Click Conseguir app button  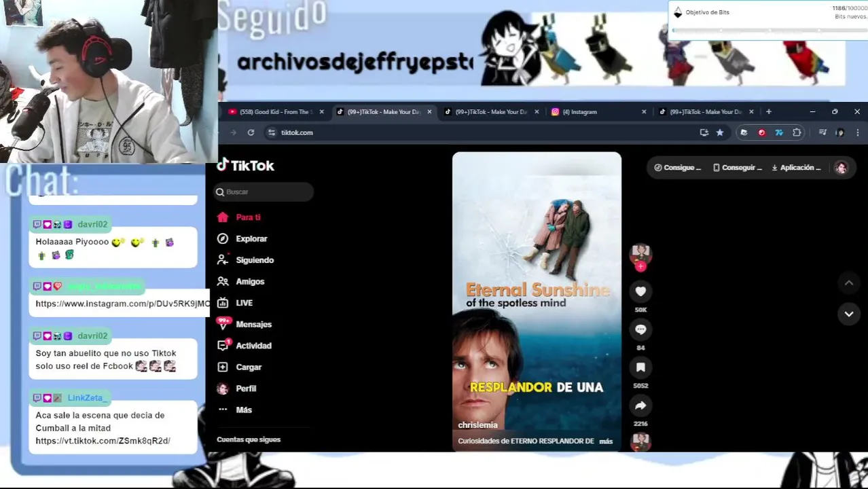click(737, 168)
